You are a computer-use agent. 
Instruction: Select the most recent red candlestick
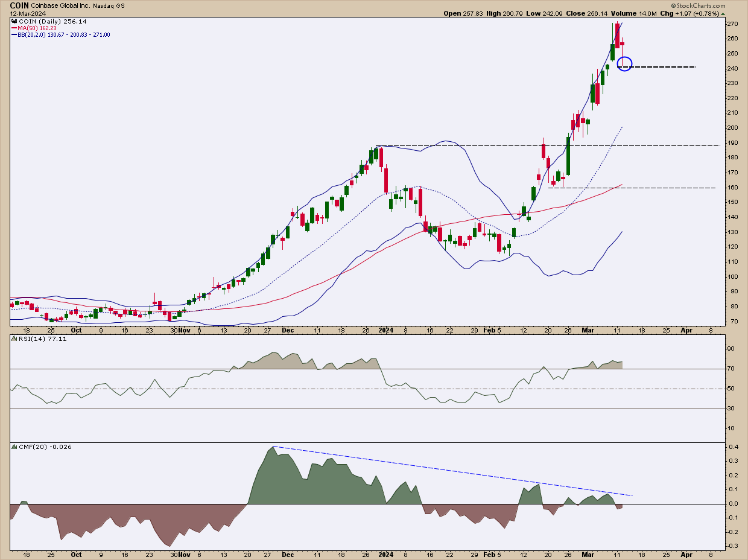click(623, 43)
